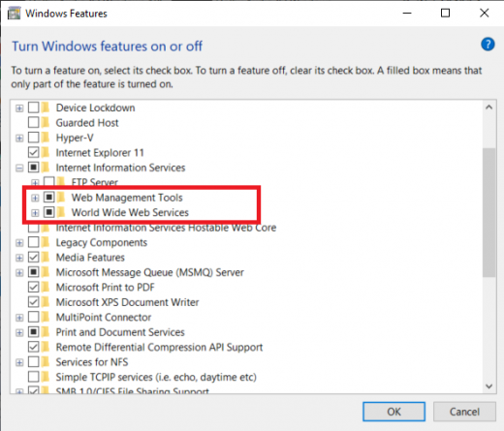Click the folder icon beside Hyper-V
Screen dimensions: 504x431
(x=46, y=138)
